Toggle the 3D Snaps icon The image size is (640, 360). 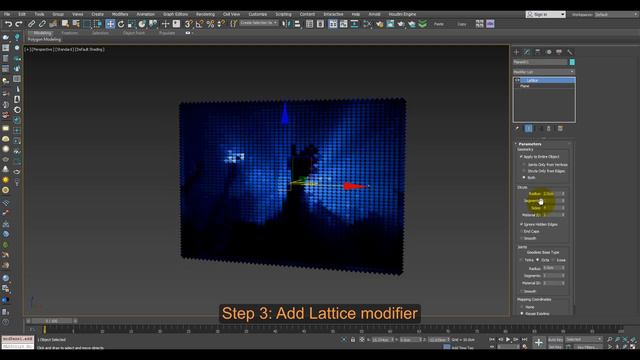click(x=189, y=24)
